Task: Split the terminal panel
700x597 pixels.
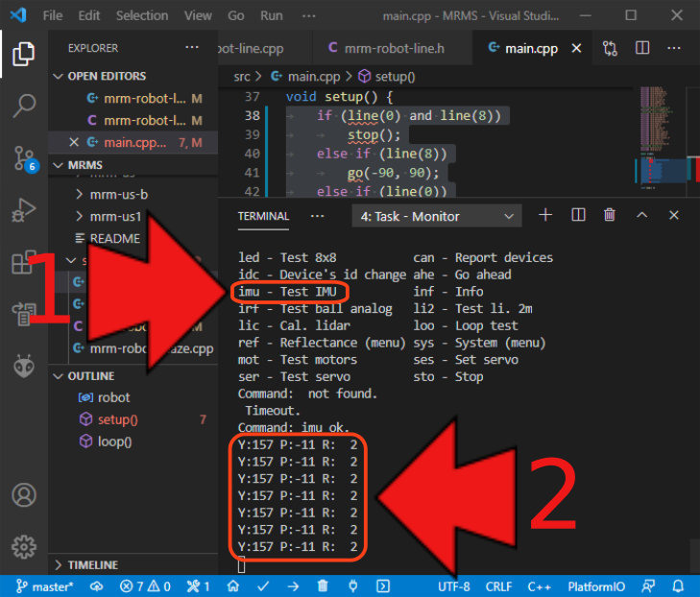Action: (578, 216)
